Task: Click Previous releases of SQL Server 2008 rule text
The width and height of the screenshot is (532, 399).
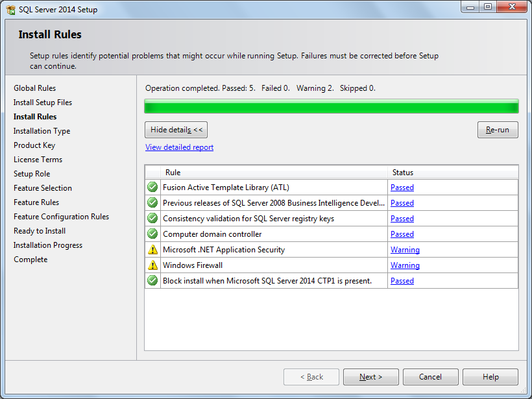Action: [x=274, y=203]
